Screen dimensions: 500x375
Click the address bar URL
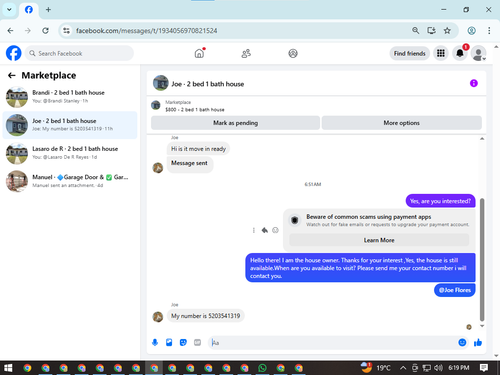[x=146, y=31]
